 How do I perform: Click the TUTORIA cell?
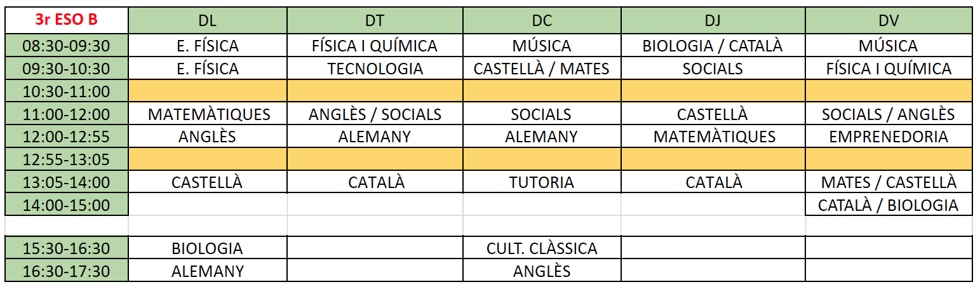541,182
